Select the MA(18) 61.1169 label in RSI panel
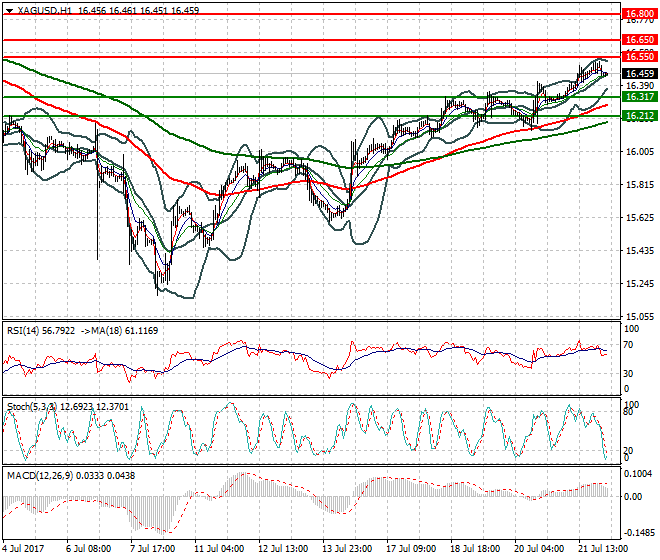 point(125,331)
